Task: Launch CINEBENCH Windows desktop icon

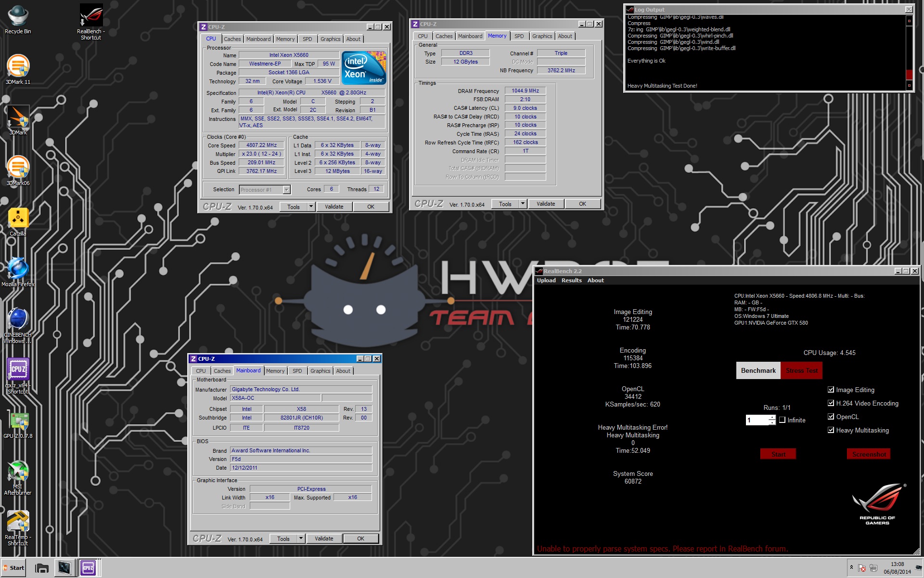Action: click(18, 325)
